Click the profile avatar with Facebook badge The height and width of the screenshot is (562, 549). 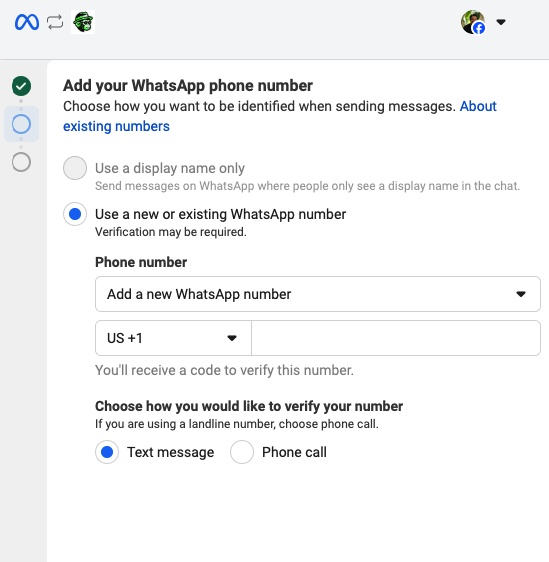(473, 22)
